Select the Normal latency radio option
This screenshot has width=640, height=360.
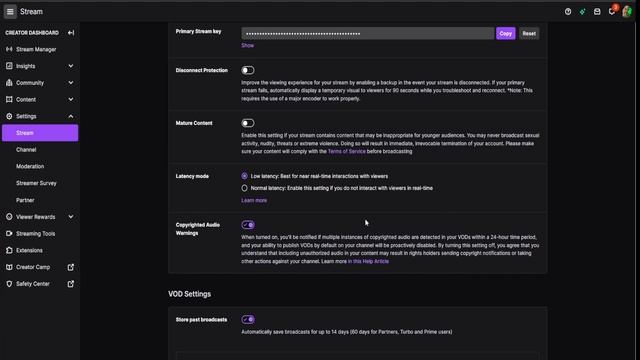[244, 188]
